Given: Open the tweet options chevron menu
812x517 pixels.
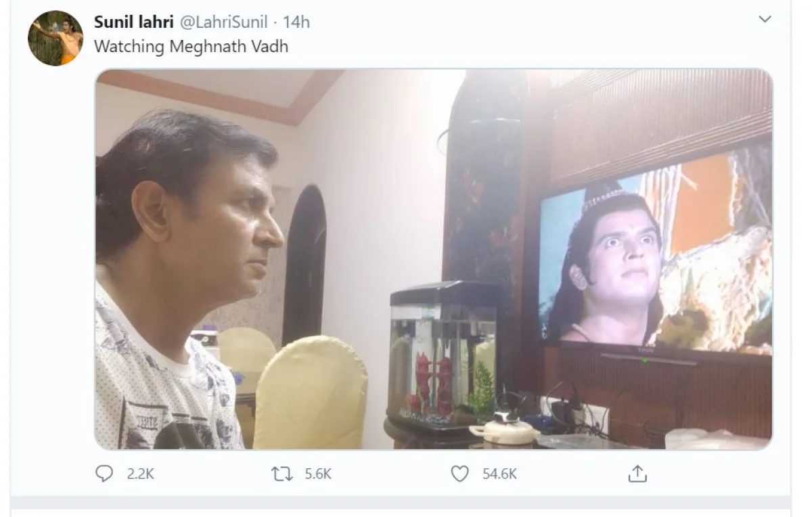Looking at the screenshot, I should click(x=765, y=19).
